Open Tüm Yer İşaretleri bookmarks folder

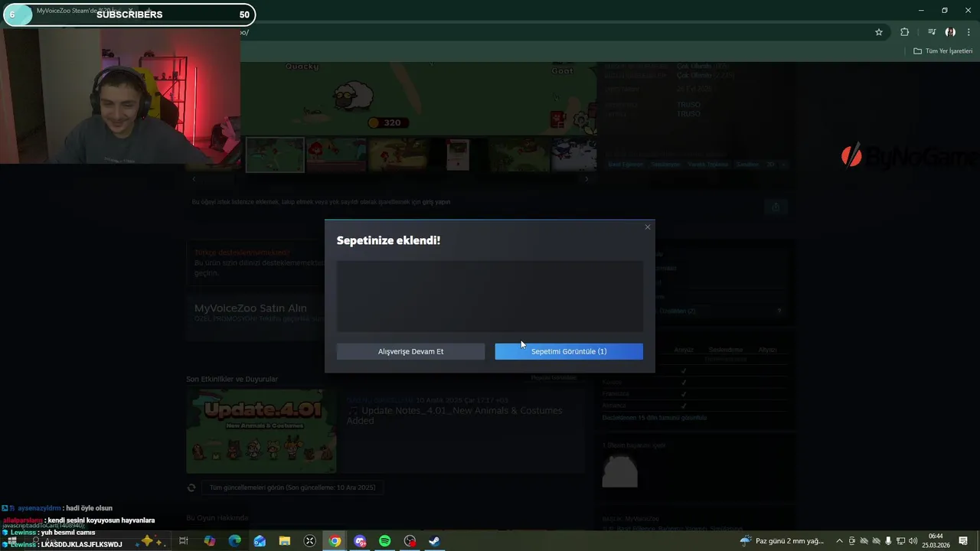click(943, 51)
